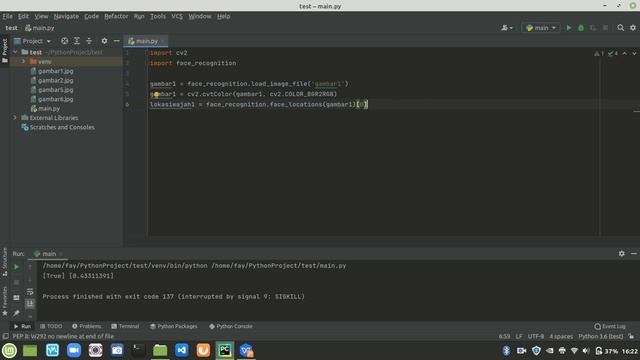Viewport: 640px width, 360px height.
Task: Select gambar2.jpg in project tree
Action: tap(52, 80)
